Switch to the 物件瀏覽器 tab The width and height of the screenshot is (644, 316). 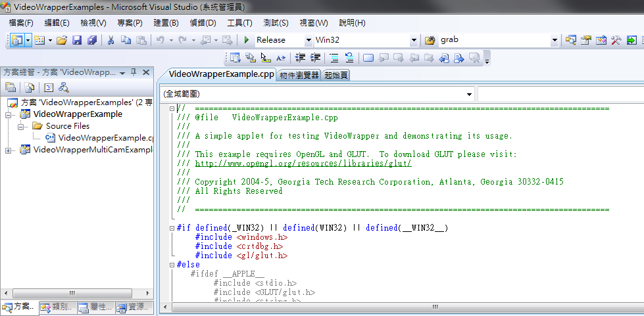(299, 75)
